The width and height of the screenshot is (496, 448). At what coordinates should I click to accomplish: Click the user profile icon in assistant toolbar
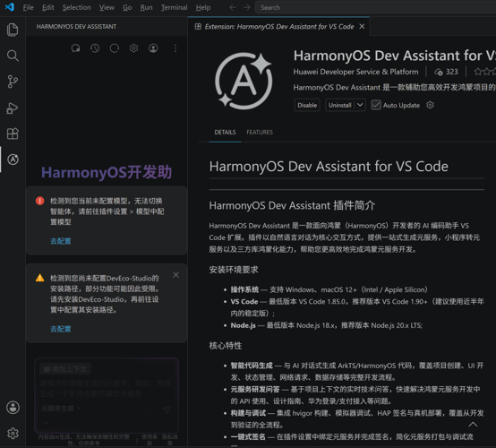pos(153,48)
